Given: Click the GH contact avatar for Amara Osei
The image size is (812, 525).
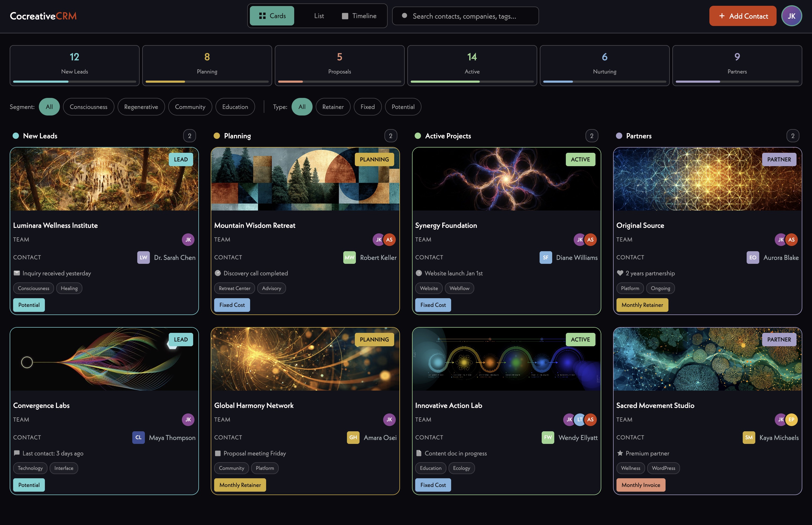Looking at the screenshot, I should point(353,438).
